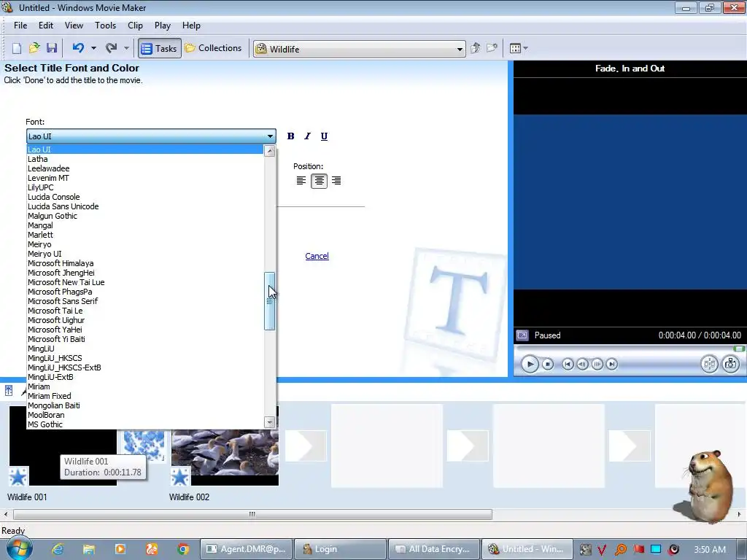Open a project using the folder icon
Viewport: 747px width, 560px height.
(x=34, y=48)
